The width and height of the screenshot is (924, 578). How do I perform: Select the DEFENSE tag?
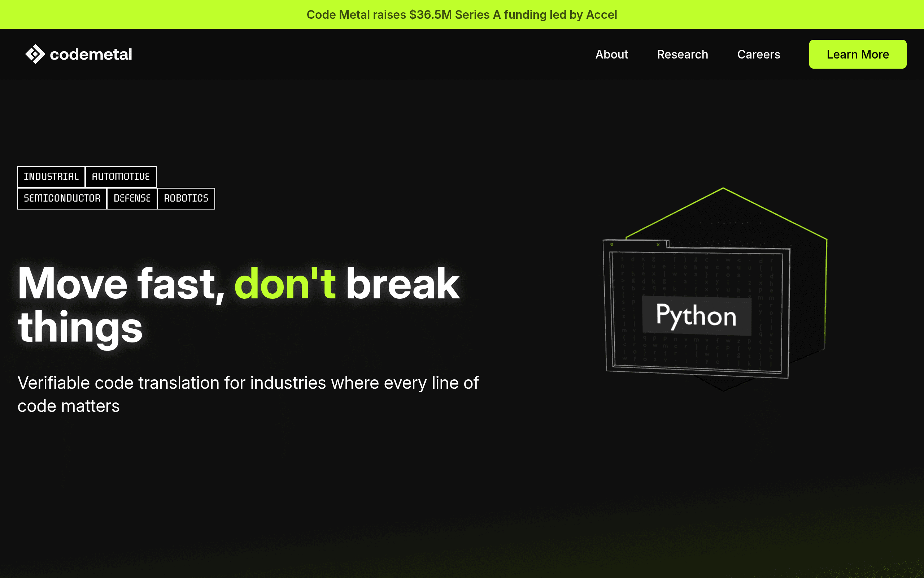[132, 198]
